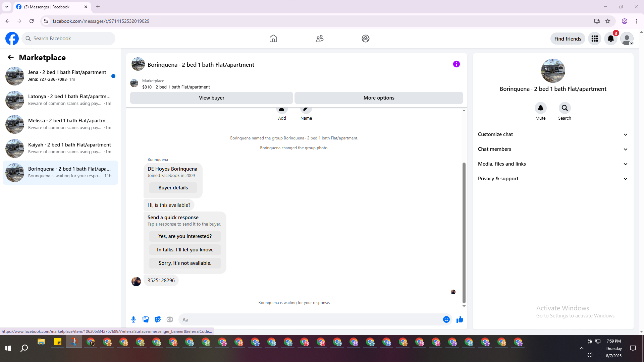Focus the Search Facebook field
The height and width of the screenshot is (362, 644).
(69, 39)
